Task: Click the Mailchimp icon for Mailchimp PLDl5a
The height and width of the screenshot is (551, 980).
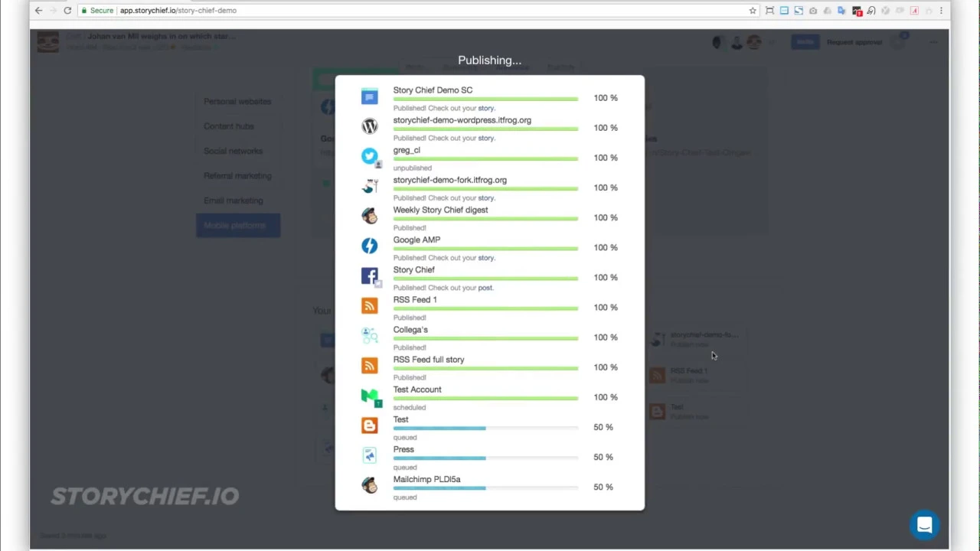Action: tap(370, 485)
